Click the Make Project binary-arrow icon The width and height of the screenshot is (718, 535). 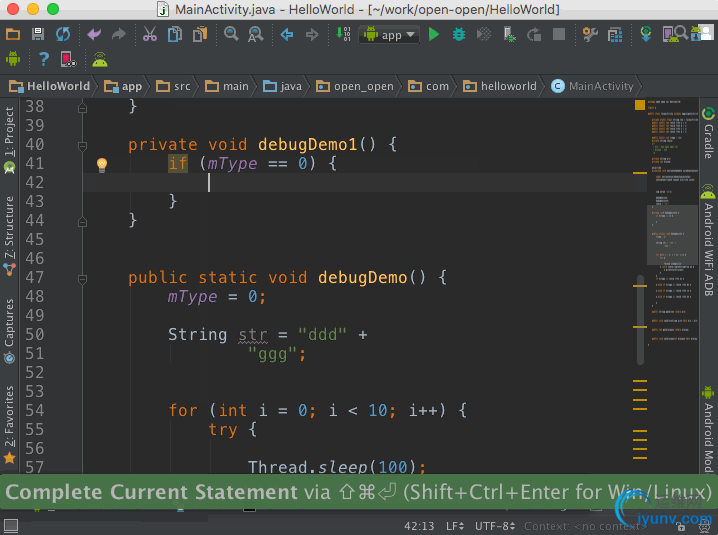(343, 34)
